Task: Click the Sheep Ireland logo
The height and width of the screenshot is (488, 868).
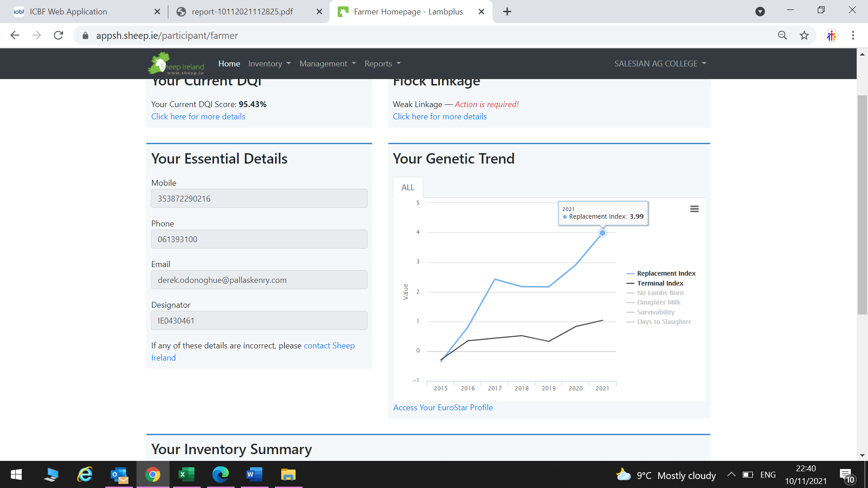Action: tap(176, 64)
